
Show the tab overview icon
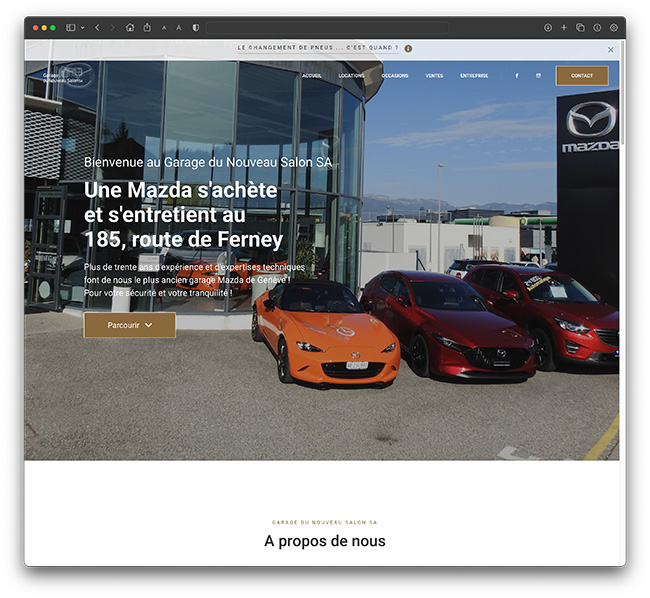point(580,28)
